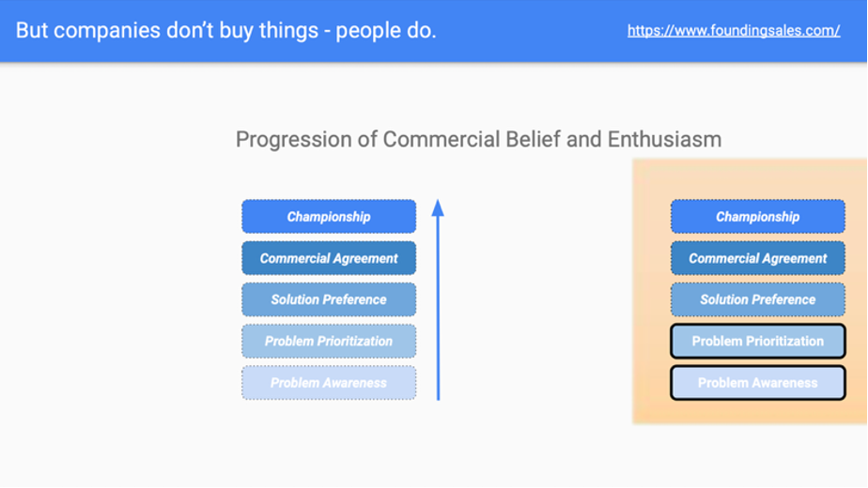The width and height of the screenshot is (868, 488).
Task: Select Solution Preference box inside the orange panel
Action: [757, 299]
